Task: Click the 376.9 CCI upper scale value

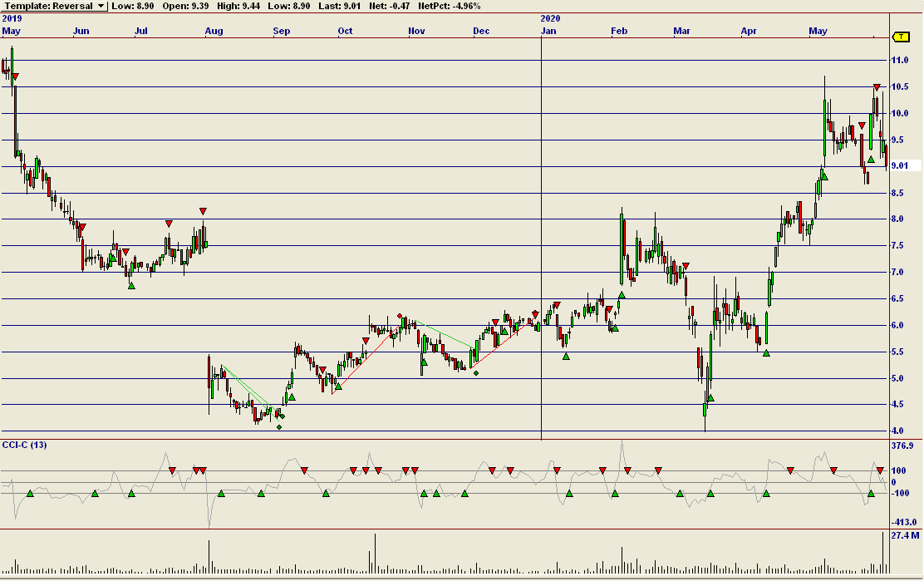Action: pos(902,446)
